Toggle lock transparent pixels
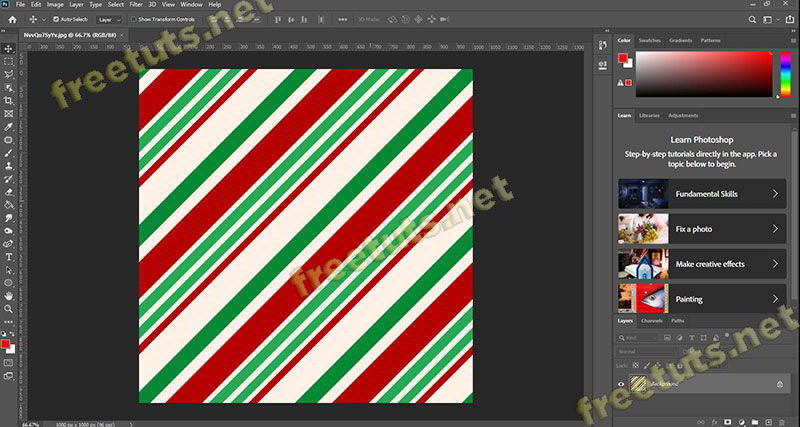The image size is (800, 427). (x=636, y=365)
